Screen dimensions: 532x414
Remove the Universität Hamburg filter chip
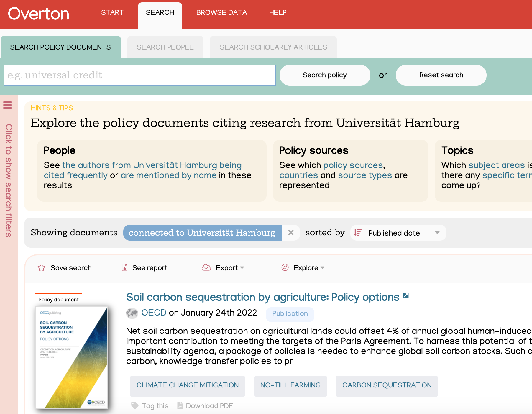pos(291,233)
